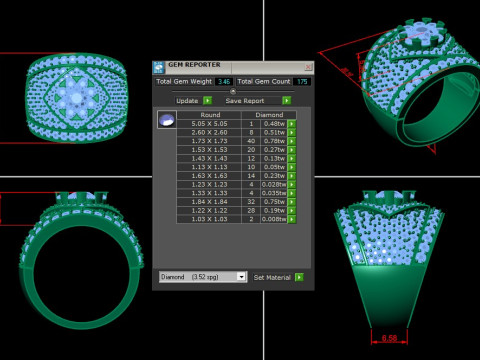Click green arrow for the 1.22 X 1.22 row
480x360 pixels.
[x=292, y=210]
